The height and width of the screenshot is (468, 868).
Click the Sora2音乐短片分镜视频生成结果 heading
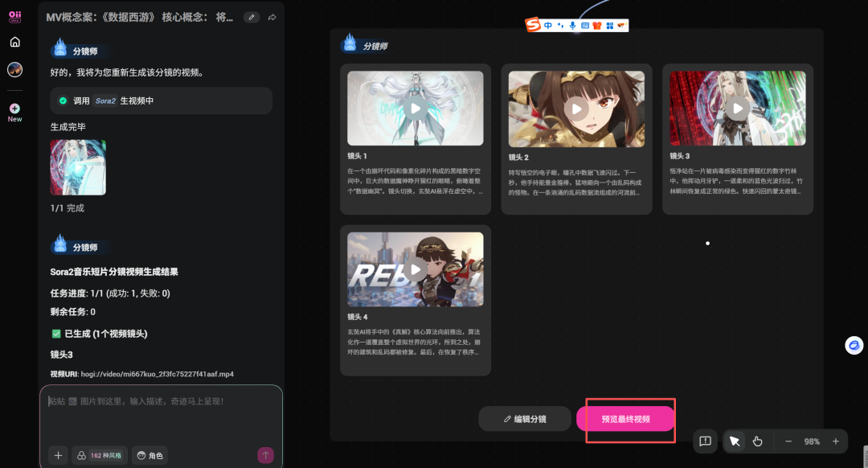(x=114, y=272)
